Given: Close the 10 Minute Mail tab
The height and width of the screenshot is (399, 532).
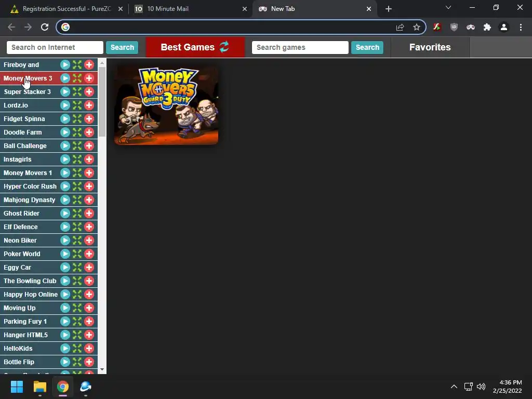Looking at the screenshot, I should coord(245,9).
